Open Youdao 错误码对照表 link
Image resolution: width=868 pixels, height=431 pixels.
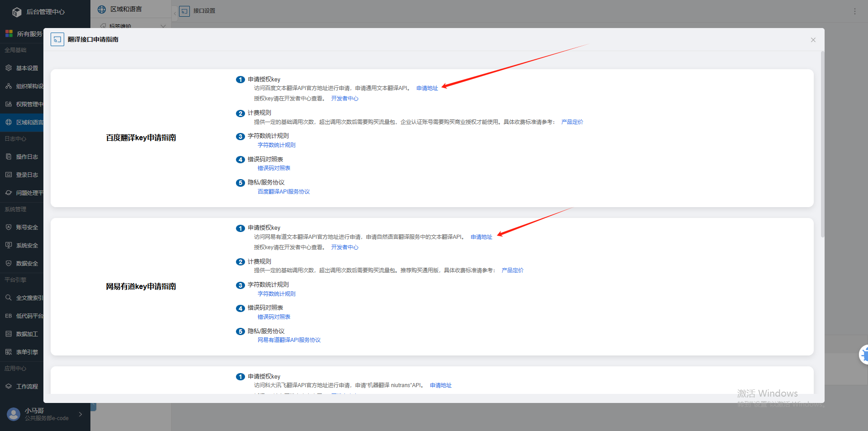pos(274,317)
